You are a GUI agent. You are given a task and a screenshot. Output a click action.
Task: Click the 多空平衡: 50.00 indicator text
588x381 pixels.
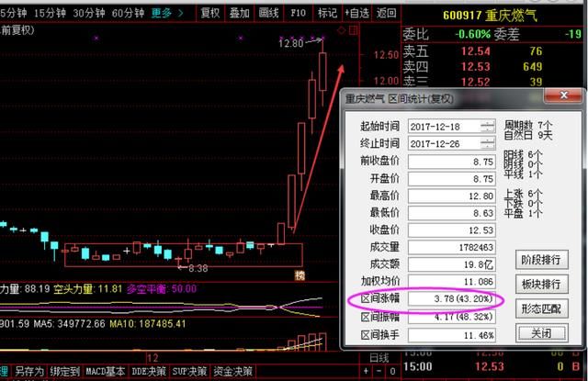click(x=162, y=289)
